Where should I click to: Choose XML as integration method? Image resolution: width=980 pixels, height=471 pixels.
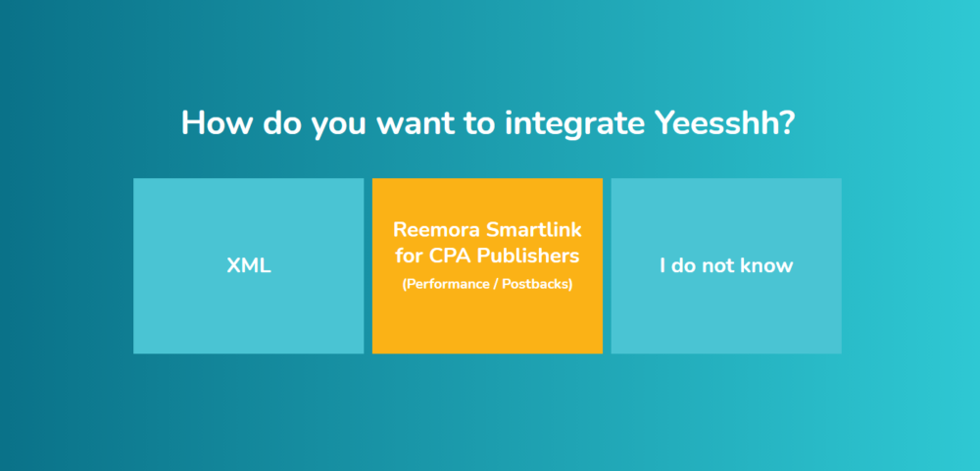248,265
